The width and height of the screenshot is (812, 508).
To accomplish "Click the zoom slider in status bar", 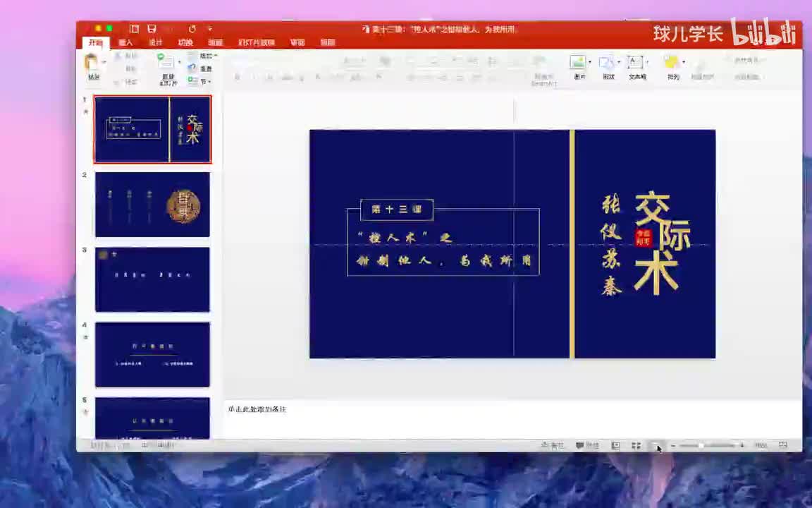I will pyautogui.click(x=708, y=445).
